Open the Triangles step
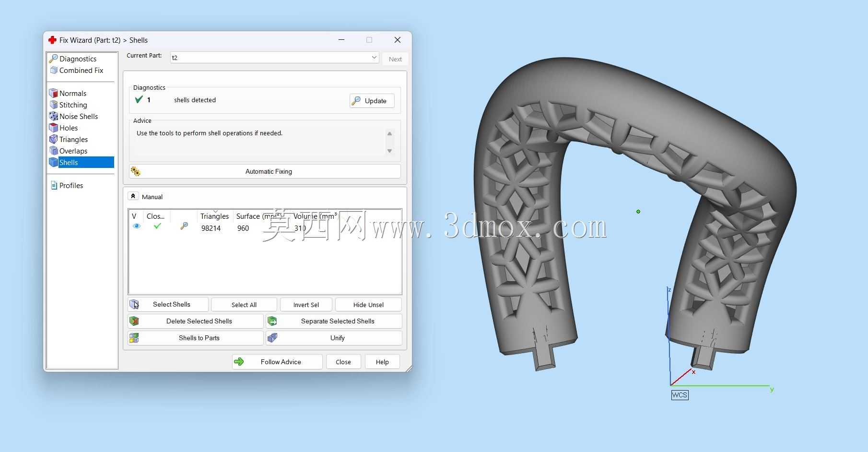This screenshot has height=452, width=868. pyautogui.click(x=73, y=139)
